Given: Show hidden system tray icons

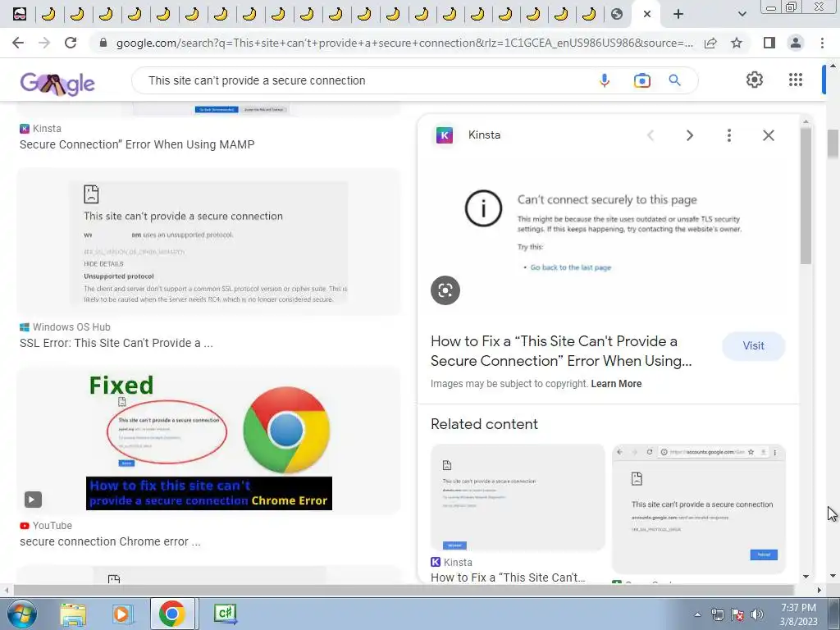Looking at the screenshot, I should [x=697, y=614].
